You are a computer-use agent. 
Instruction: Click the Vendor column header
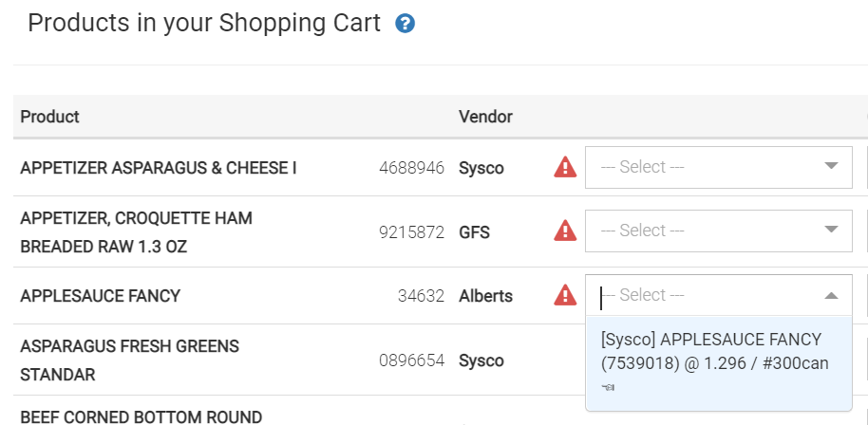pos(485,117)
